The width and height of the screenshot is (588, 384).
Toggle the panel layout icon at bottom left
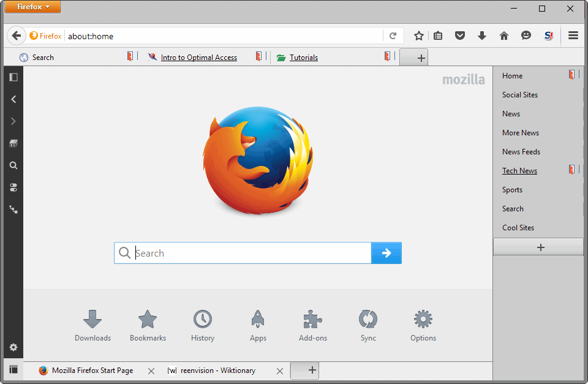tap(13, 369)
